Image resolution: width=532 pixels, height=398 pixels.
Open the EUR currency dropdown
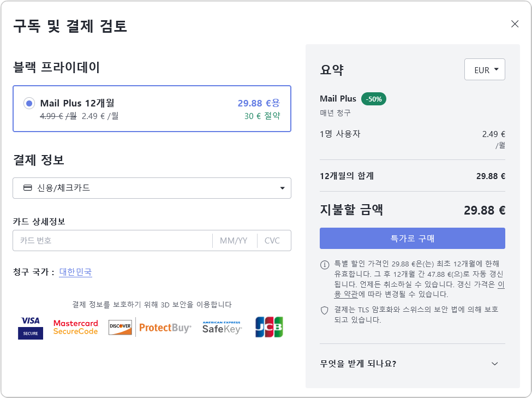point(485,69)
